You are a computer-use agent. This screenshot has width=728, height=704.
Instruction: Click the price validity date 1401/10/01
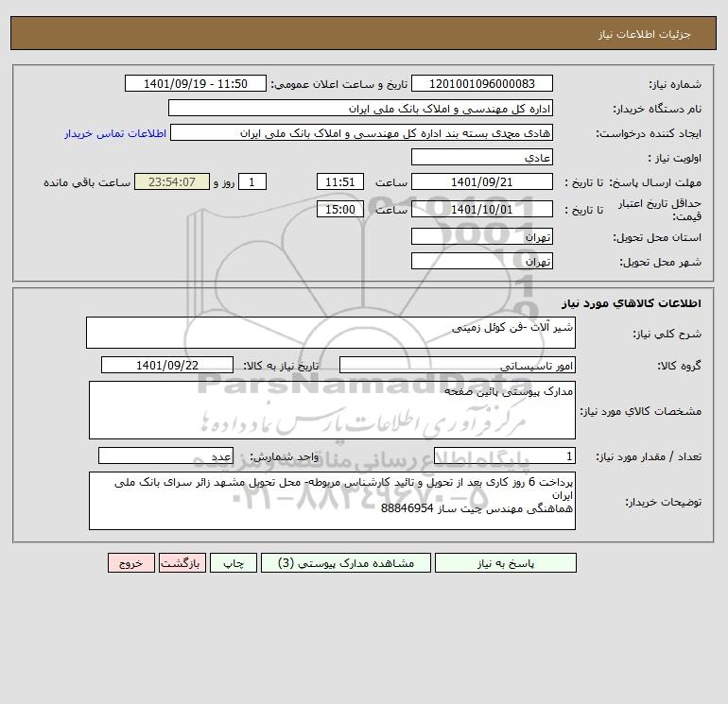(x=482, y=209)
